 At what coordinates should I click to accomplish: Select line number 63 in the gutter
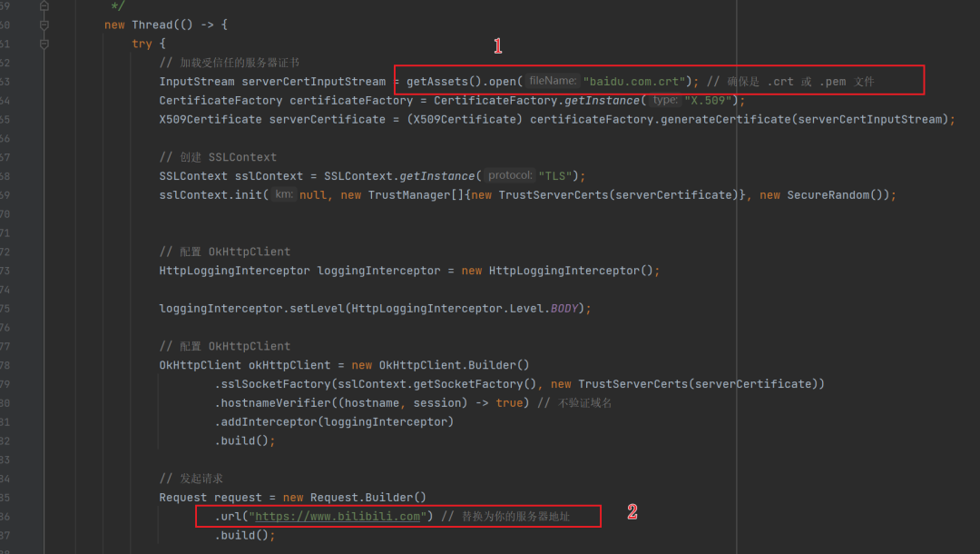[x=7, y=81]
